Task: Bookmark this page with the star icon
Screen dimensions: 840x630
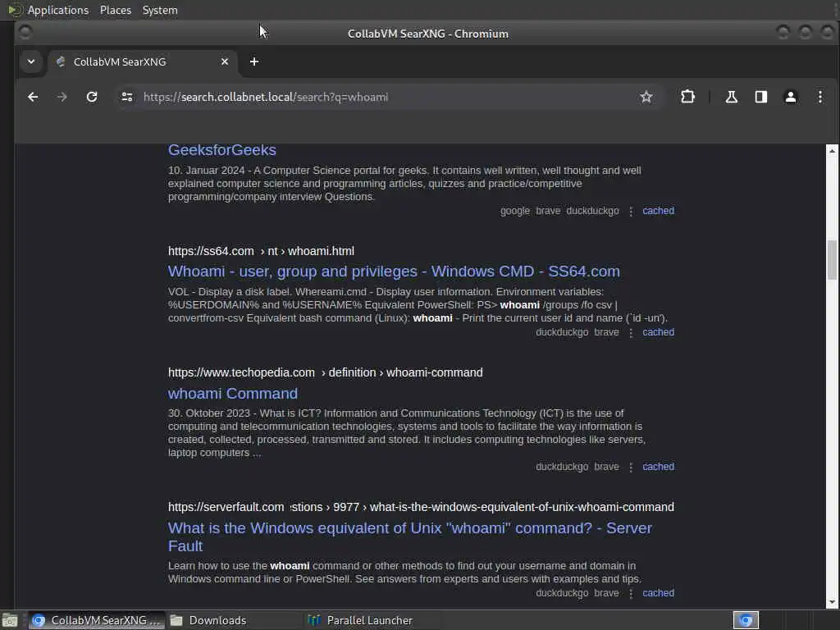Action: tap(646, 97)
